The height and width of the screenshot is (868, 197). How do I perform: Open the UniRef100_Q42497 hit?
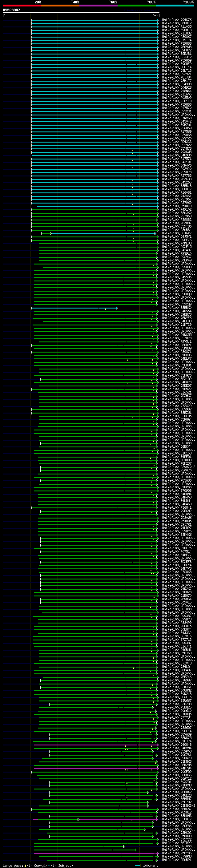[177, 250]
